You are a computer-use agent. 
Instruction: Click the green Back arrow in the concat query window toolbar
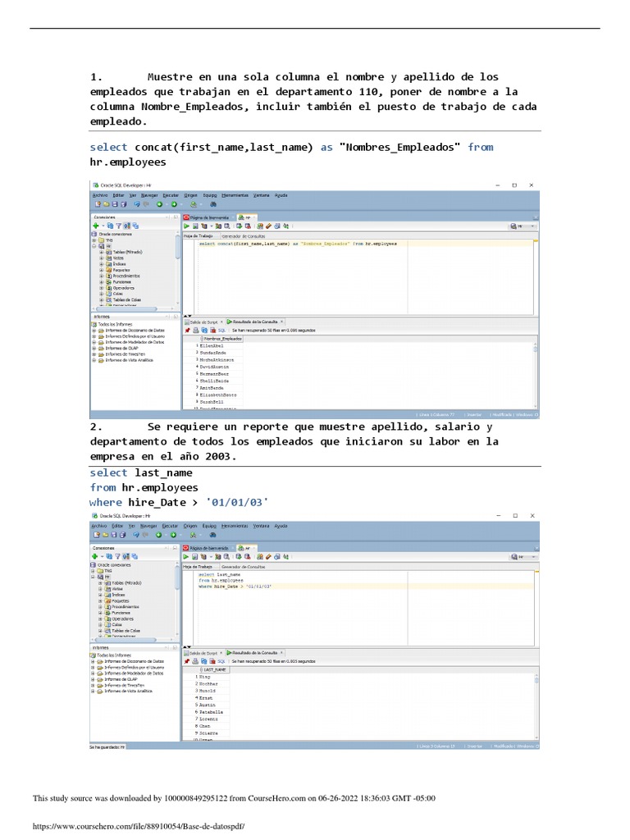point(159,204)
